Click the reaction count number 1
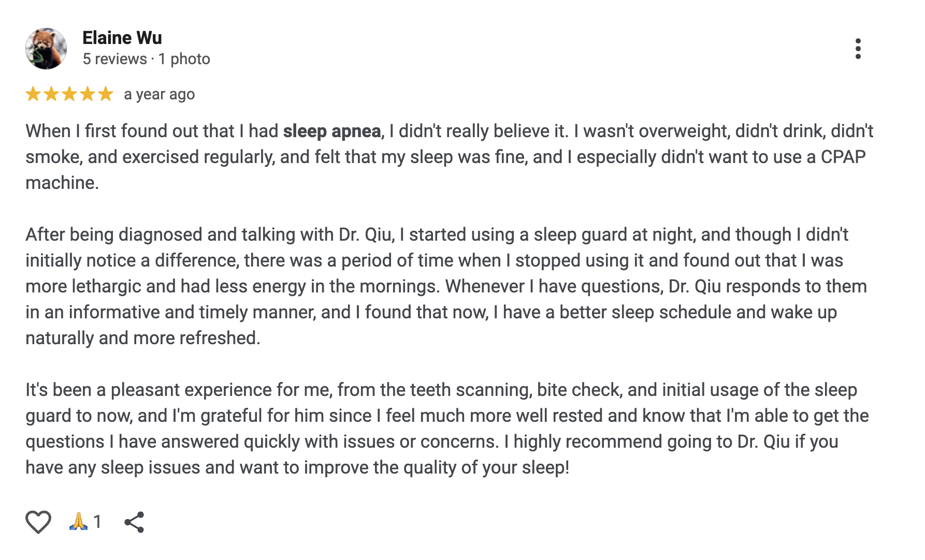 [x=97, y=521]
